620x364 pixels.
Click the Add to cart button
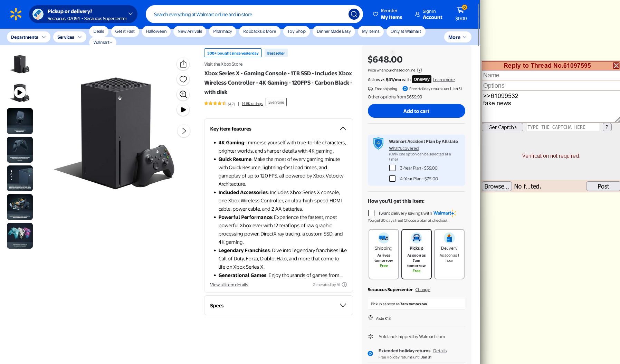coord(417,111)
